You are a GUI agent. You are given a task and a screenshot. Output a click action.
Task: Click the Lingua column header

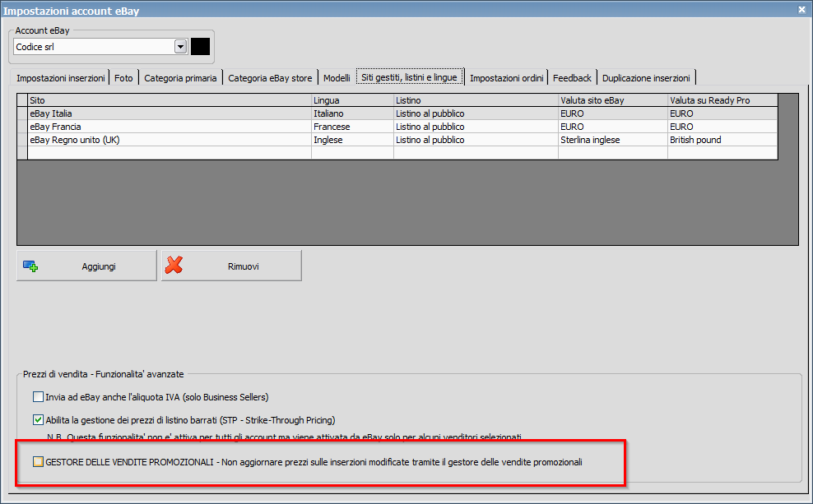coord(352,100)
